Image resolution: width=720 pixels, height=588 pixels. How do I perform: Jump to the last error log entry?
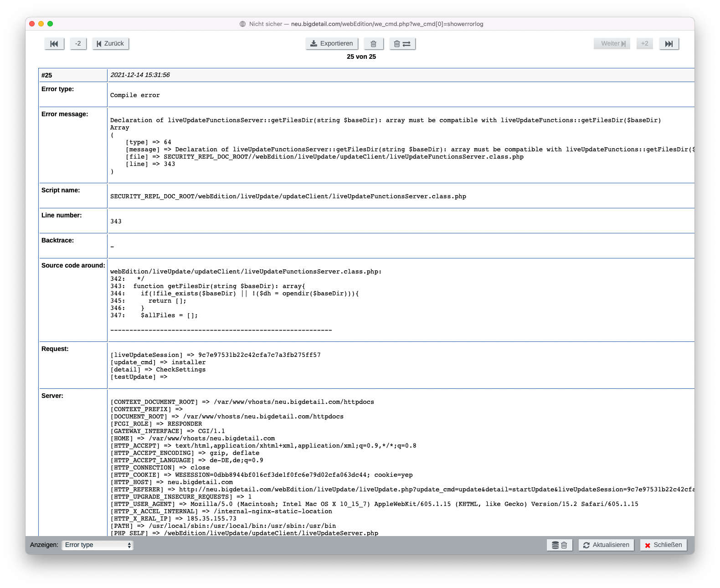tap(669, 44)
